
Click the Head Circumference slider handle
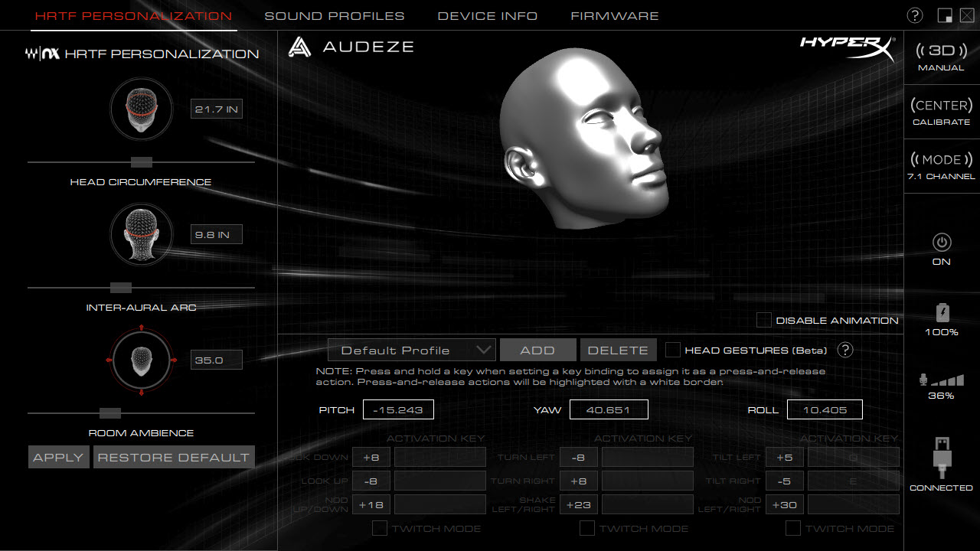[142, 161]
